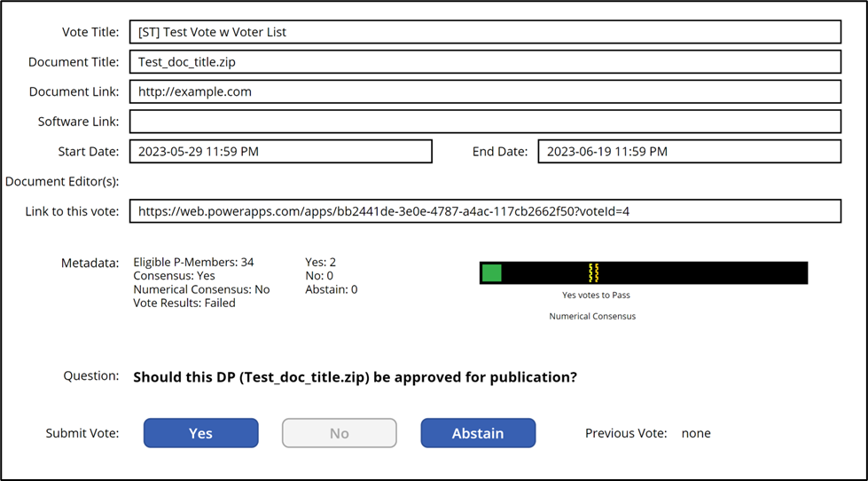Click the Vote Title input field
The image size is (868, 481).
click(484, 32)
